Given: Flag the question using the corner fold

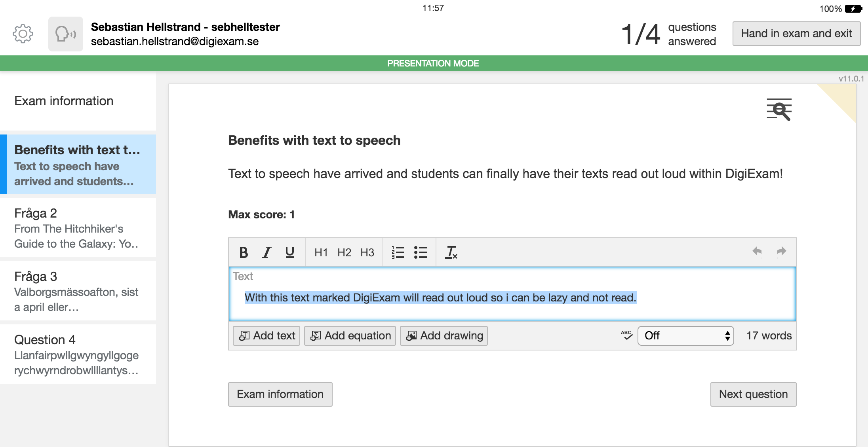Looking at the screenshot, I should point(843,97).
